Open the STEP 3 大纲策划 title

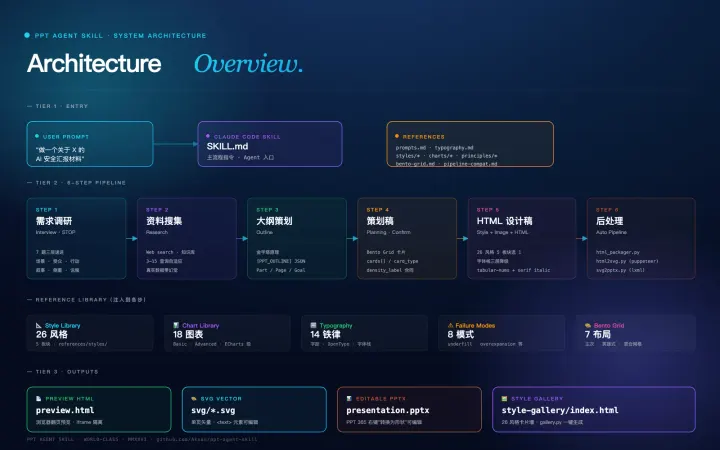[x=274, y=221]
